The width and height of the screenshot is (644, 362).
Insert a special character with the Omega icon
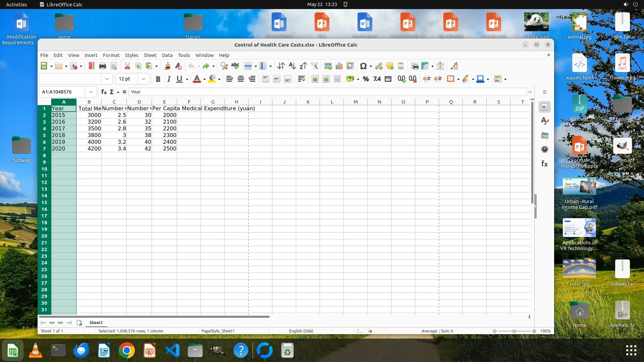pos(363,66)
